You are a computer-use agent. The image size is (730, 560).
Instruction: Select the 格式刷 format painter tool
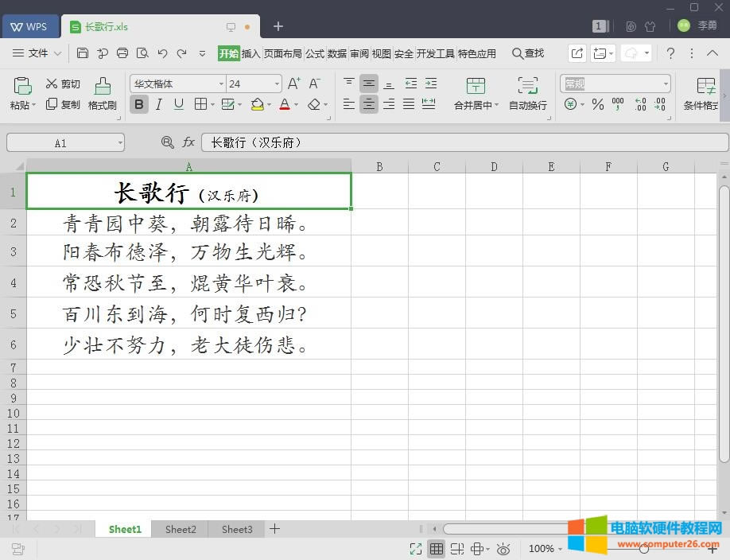point(102,93)
